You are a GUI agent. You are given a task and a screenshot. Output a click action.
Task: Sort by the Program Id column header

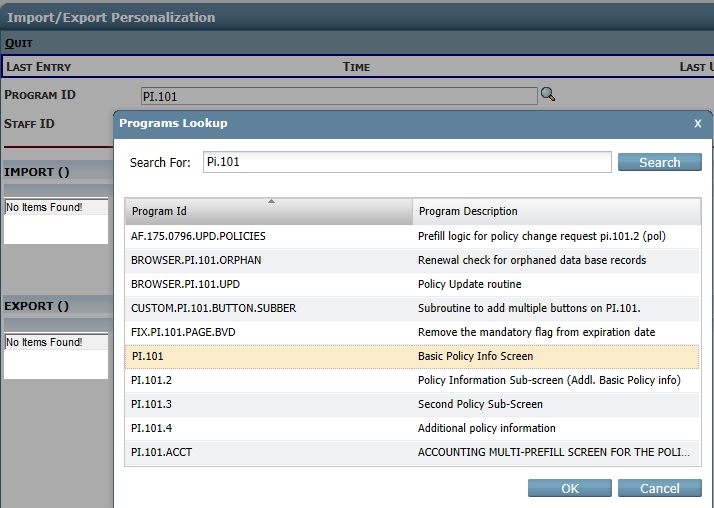268,211
